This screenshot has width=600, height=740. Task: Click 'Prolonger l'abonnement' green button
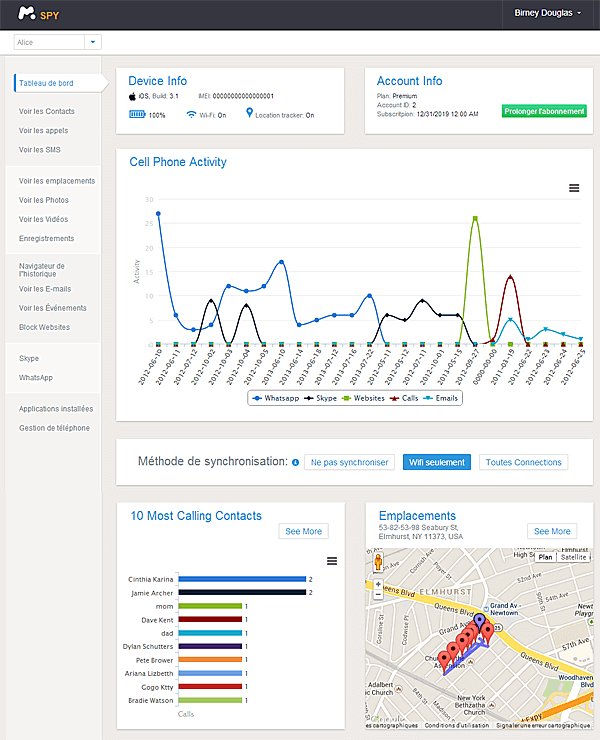pos(544,111)
